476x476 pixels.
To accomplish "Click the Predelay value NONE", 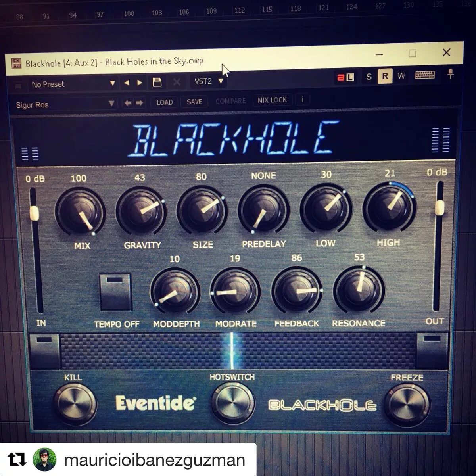I will [x=263, y=175].
